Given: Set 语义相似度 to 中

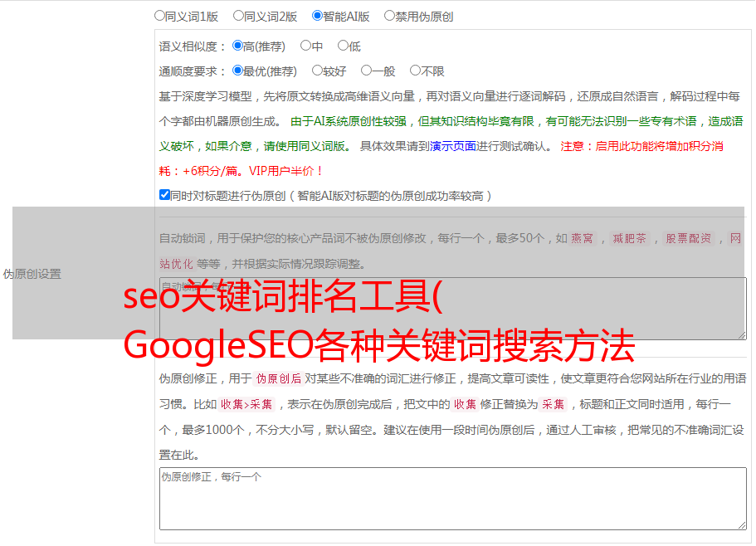Looking at the screenshot, I should click(x=305, y=46).
